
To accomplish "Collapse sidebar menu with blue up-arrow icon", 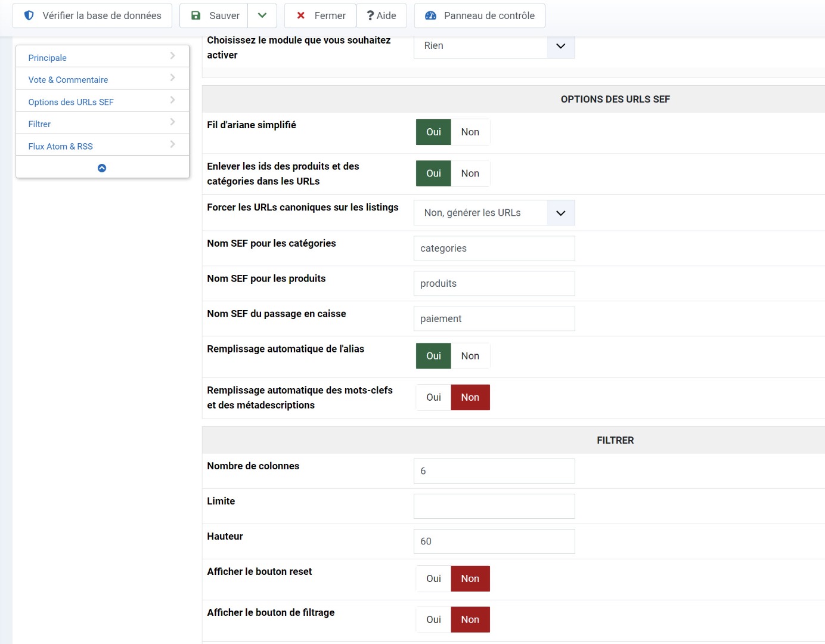I will [102, 168].
